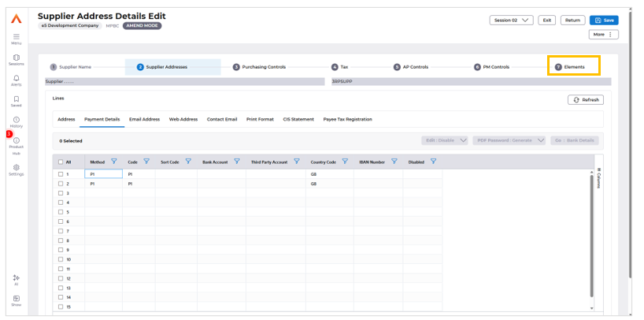Open the AI sparkle icon

(16, 277)
